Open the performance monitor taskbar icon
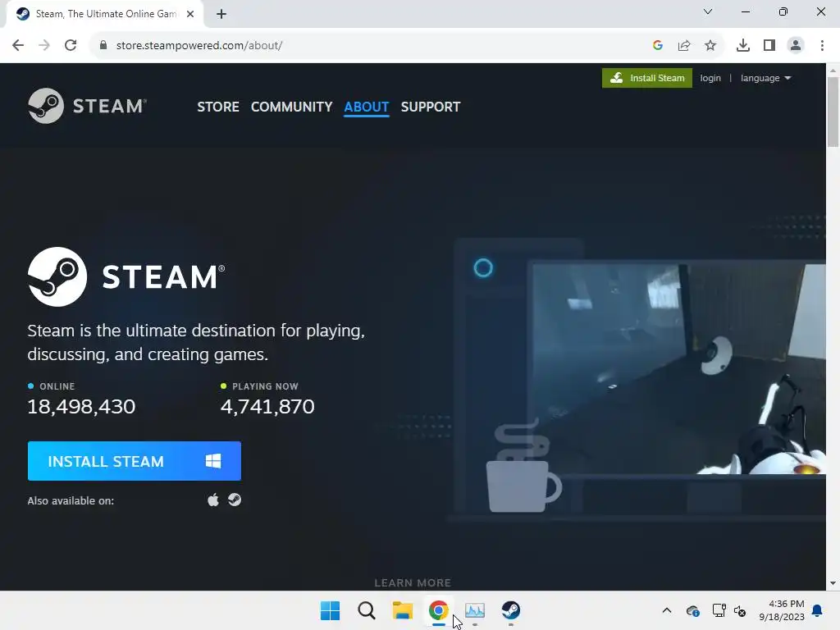Screen dimensions: 840x630 [x=475, y=610]
